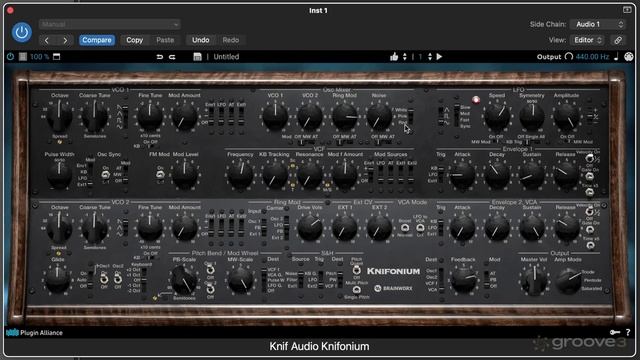This screenshot has width=640, height=360.
Task: Click the Undo button
Action: click(x=200, y=40)
